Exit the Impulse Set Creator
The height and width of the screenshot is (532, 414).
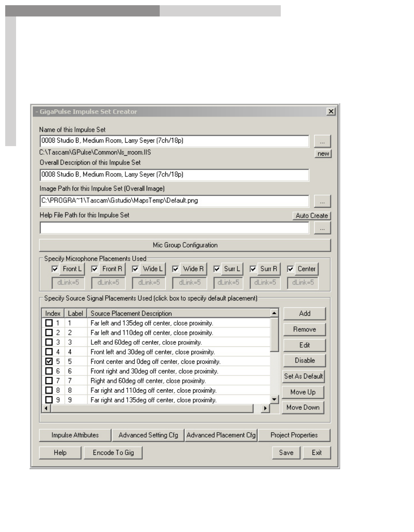[317, 453]
